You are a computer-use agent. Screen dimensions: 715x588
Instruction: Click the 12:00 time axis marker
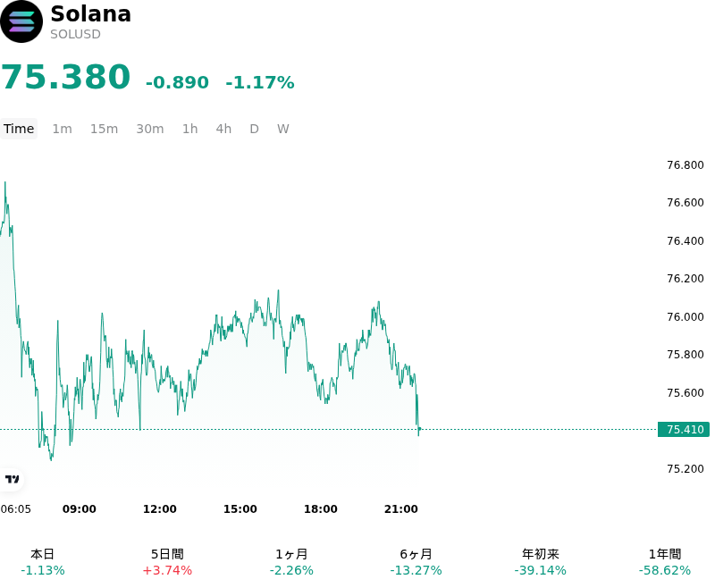click(160, 509)
